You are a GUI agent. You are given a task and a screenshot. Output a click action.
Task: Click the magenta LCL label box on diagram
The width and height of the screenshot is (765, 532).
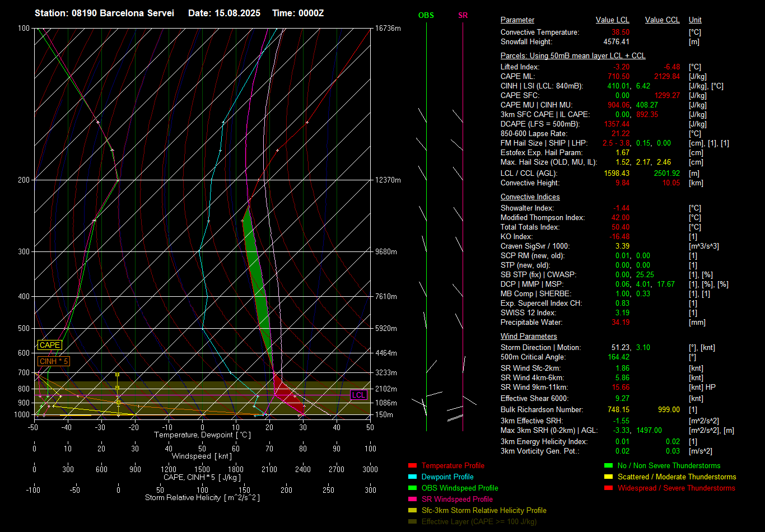click(358, 395)
